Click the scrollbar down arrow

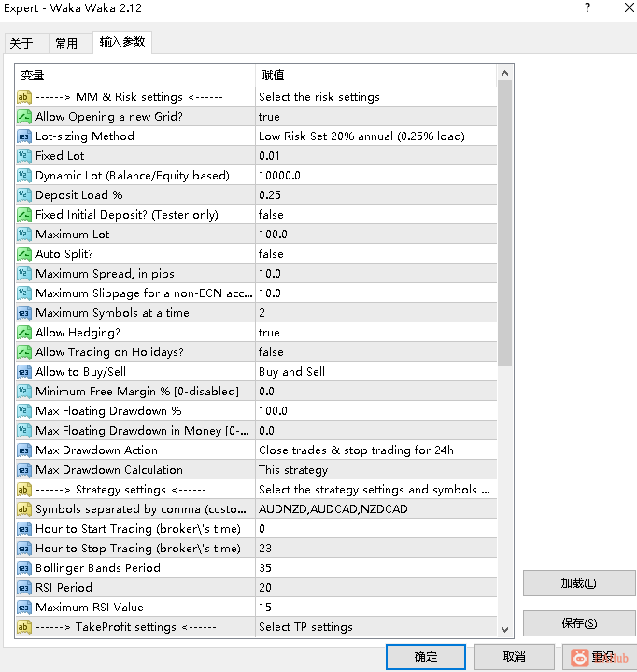coord(504,630)
